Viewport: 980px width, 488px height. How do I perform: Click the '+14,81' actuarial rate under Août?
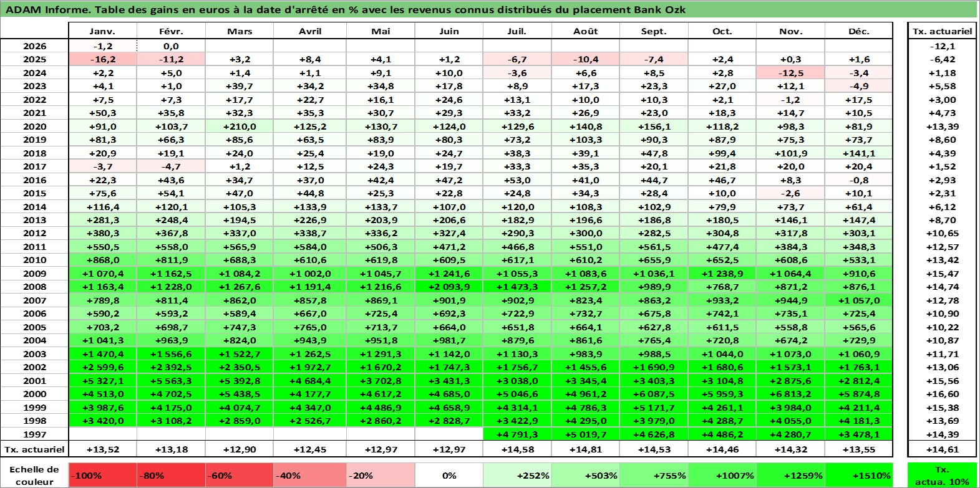(x=585, y=449)
